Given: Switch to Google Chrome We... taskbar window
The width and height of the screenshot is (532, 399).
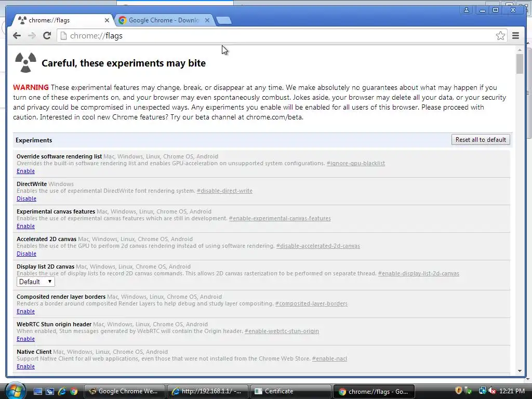Looking at the screenshot, I should tap(124, 391).
